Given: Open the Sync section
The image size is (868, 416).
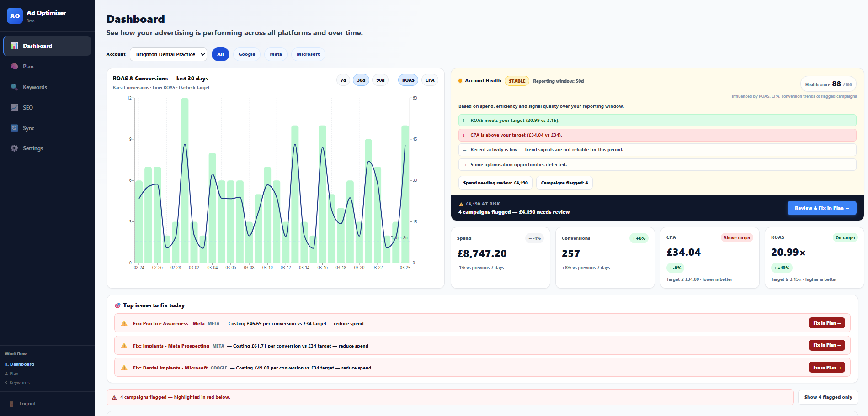Looking at the screenshot, I should (x=28, y=128).
